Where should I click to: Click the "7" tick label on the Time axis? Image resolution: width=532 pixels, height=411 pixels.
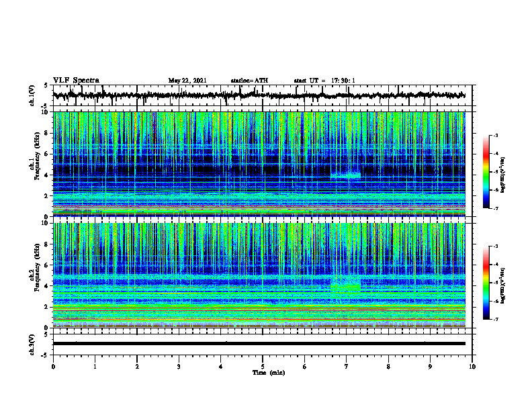347,367
